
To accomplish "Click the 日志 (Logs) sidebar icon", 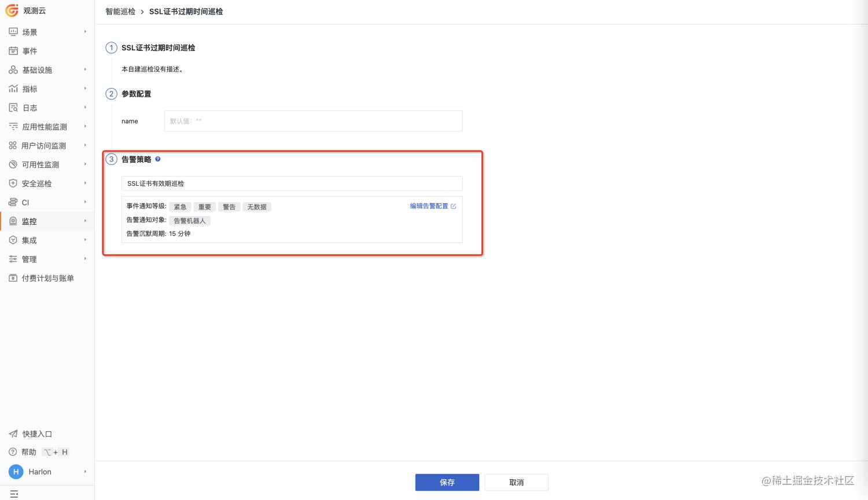I will point(13,108).
